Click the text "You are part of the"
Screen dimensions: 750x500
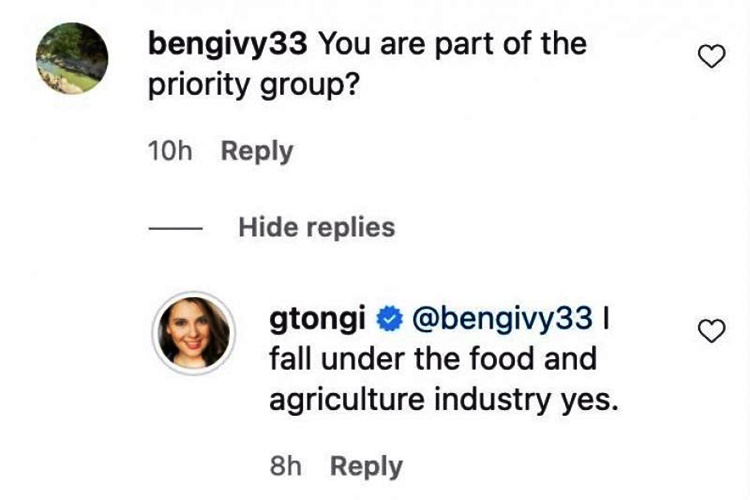pos(451,45)
